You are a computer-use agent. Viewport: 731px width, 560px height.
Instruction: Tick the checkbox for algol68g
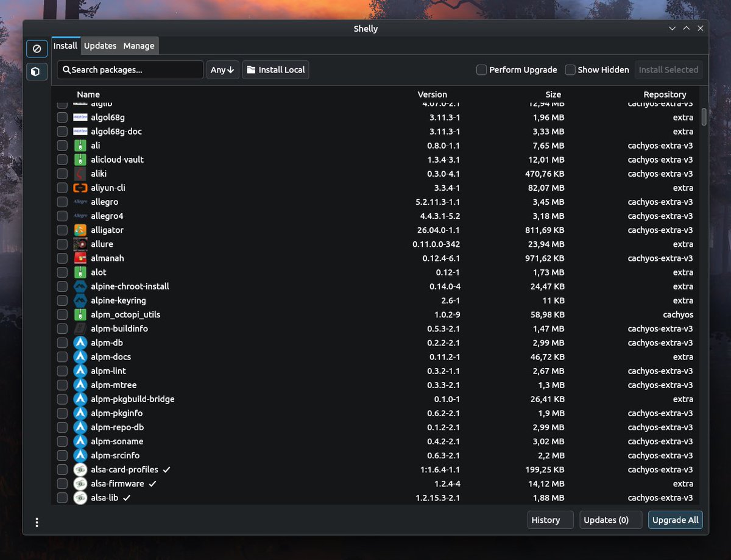coord(62,117)
